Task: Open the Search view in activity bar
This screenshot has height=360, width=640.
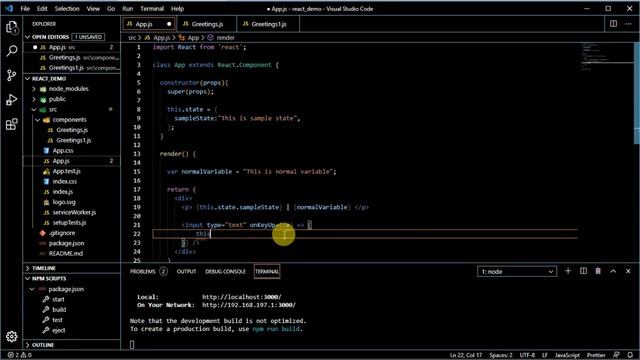Action: [11, 51]
